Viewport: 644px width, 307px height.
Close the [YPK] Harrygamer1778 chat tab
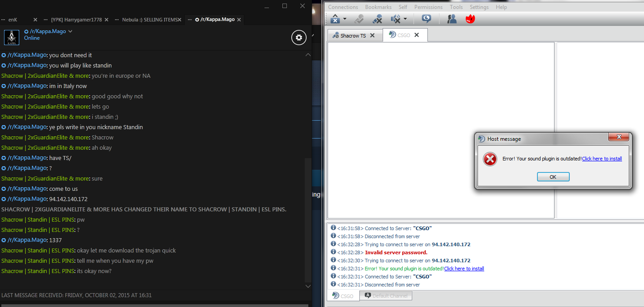[107, 20]
